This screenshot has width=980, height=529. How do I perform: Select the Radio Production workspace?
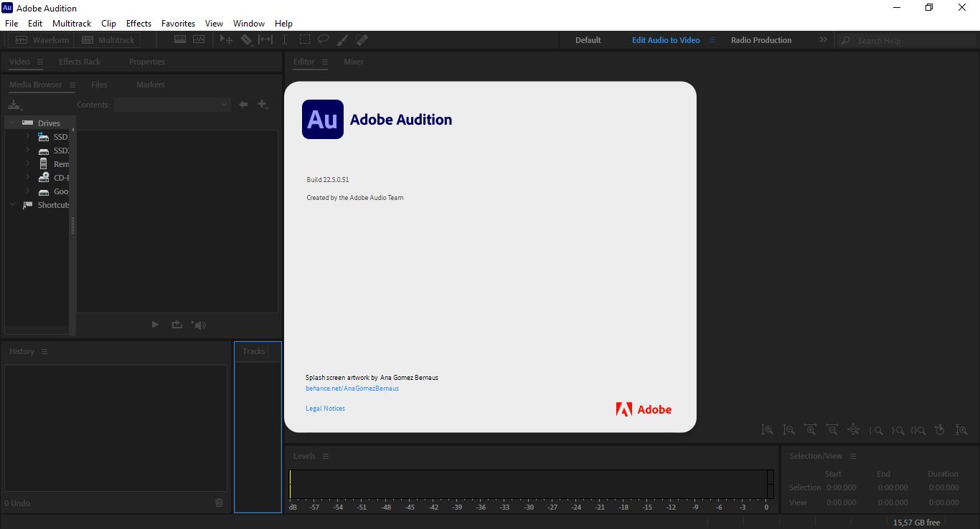click(761, 40)
